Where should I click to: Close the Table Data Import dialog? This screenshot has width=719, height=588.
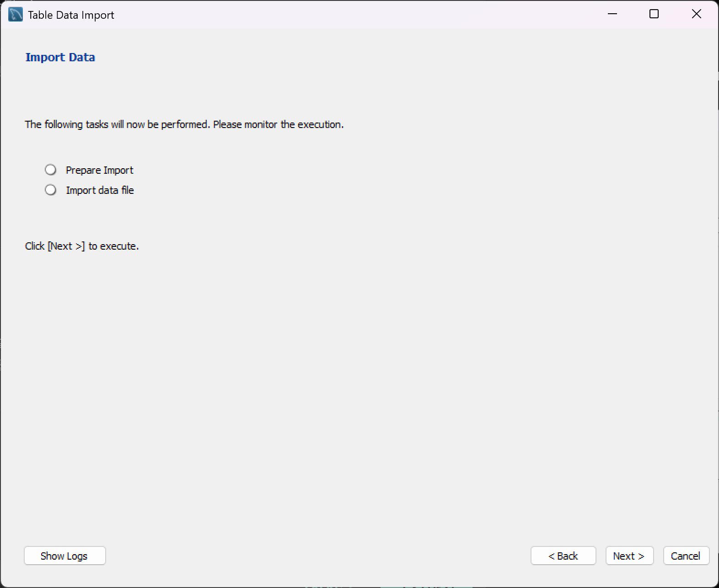[x=696, y=14]
